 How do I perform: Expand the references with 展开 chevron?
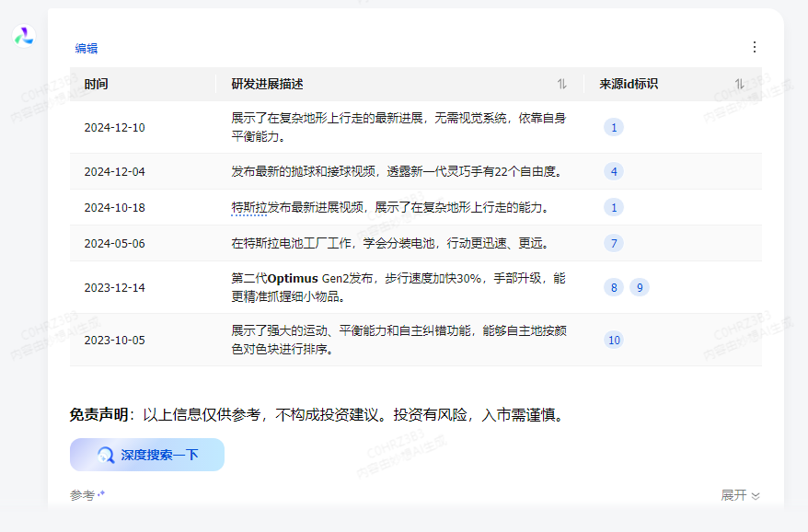740,495
